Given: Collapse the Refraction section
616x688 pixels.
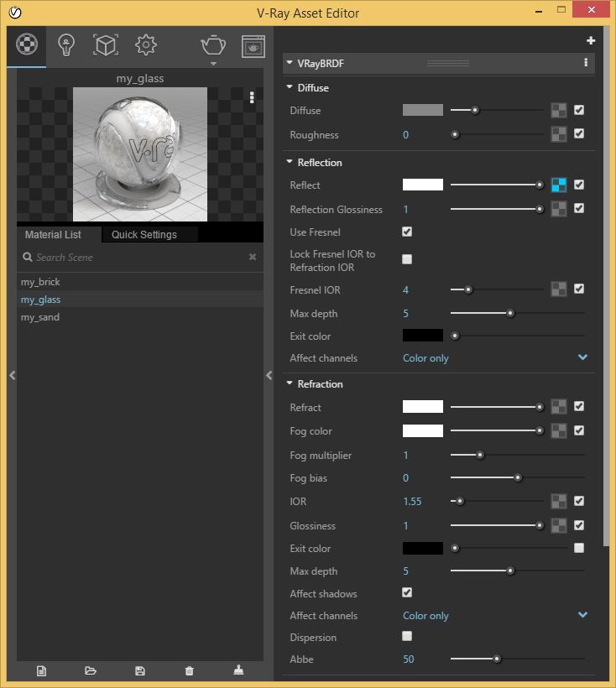Looking at the screenshot, I should (x=290, y=383).
